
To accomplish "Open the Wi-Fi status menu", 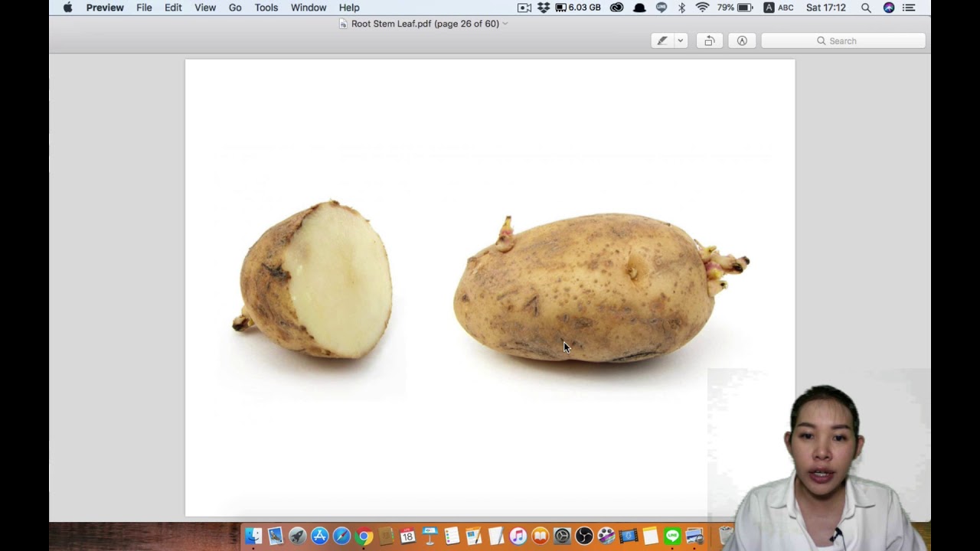I will 702,8.
